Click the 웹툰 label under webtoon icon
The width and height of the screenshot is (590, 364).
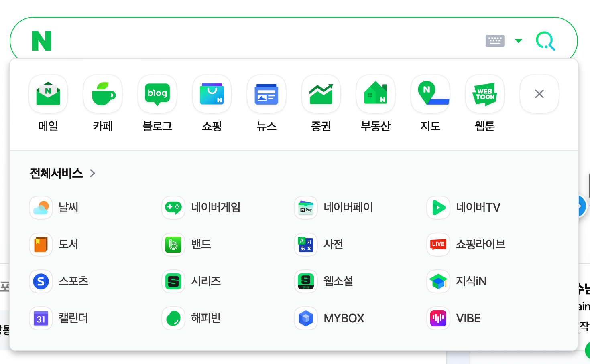click(485, 126)
